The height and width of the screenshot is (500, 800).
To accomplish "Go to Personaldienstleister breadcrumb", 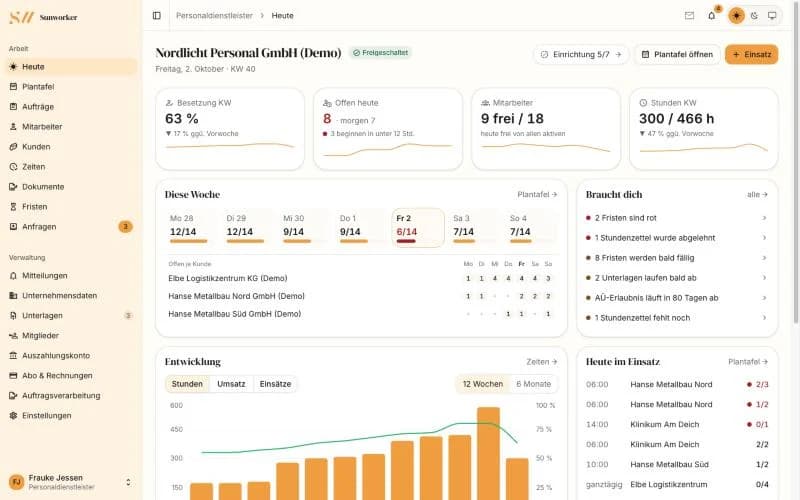I will click(214, 16).
